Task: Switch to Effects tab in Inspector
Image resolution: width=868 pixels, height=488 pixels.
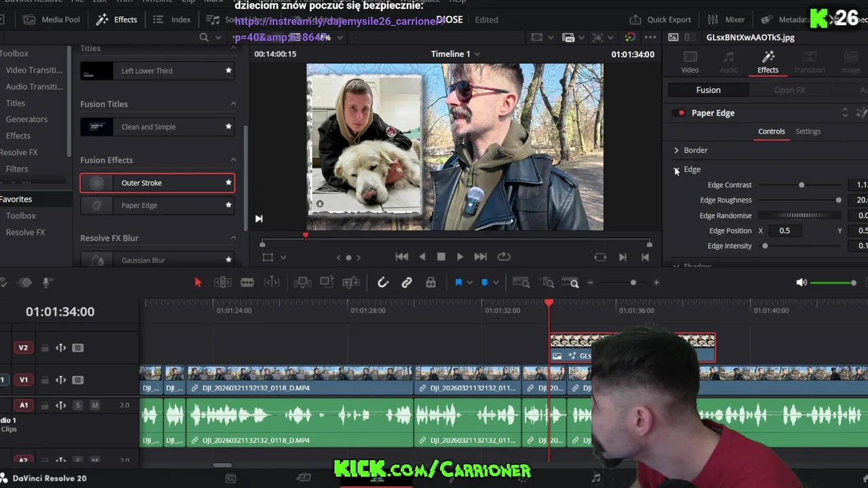Action: (x=768, y=62)
